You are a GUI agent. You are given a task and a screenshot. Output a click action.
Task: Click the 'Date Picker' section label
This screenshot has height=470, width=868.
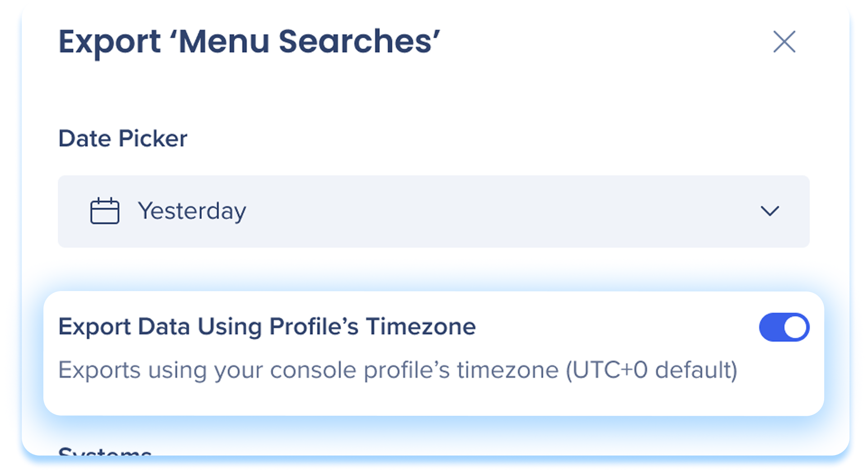(122, 138)
